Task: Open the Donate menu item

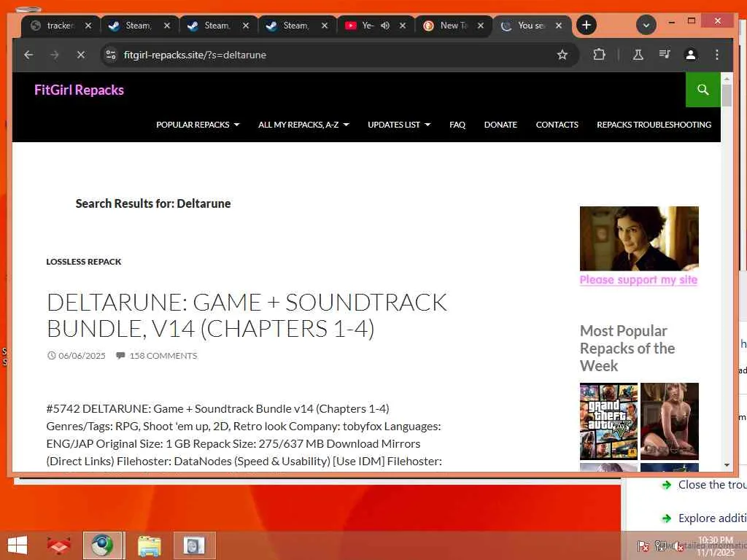Action: (500, 125)
